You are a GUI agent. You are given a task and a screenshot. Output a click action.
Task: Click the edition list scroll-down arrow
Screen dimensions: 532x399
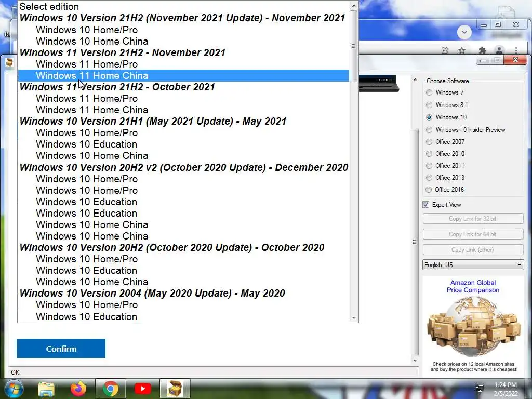[354, 318]
